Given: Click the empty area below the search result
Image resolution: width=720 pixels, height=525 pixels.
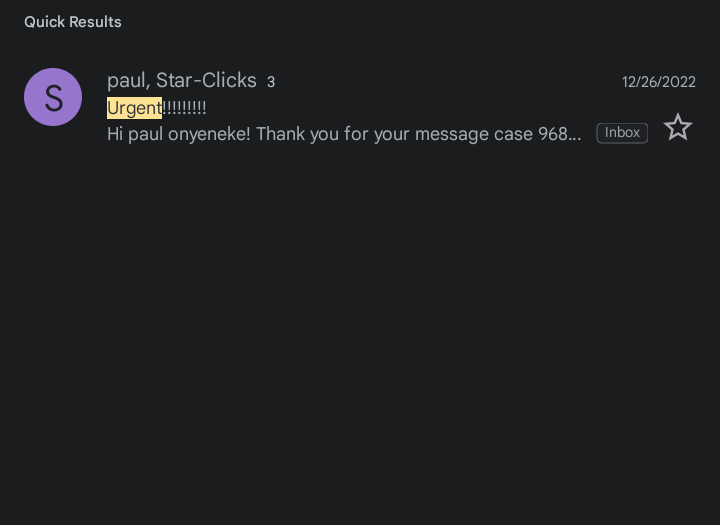Looking at the screenshot, I should click(x=360, y=340).
